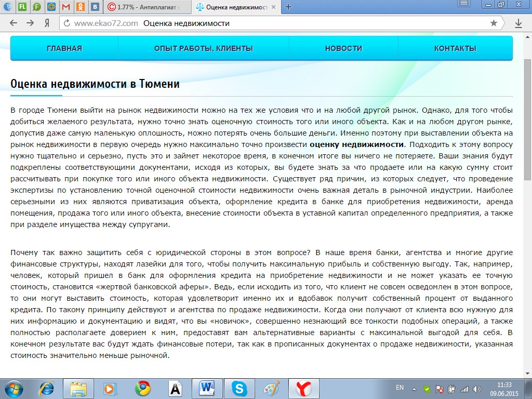
Task: Open the green shield tray icon
Action: point(427,389)
